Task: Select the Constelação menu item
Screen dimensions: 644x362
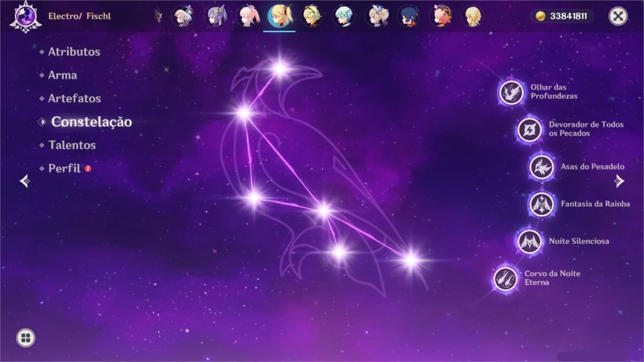Action: pyautogui.click(x=92, y=122)
